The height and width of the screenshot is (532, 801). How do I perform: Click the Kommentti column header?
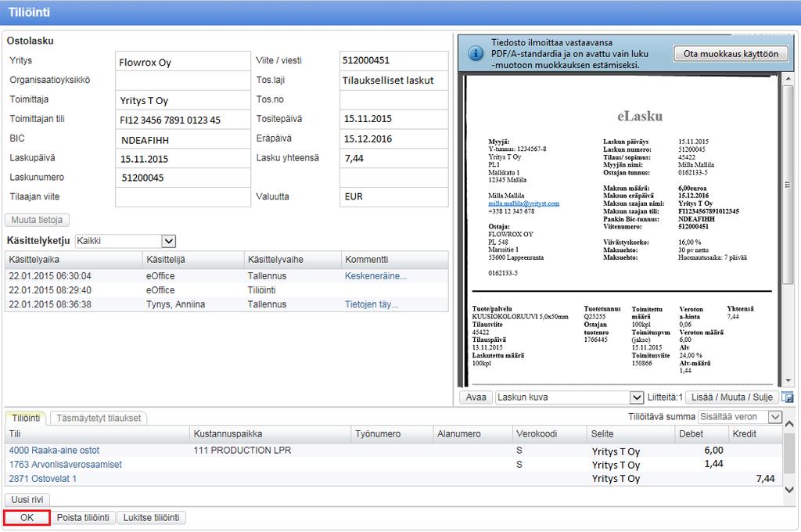[395, 260]
